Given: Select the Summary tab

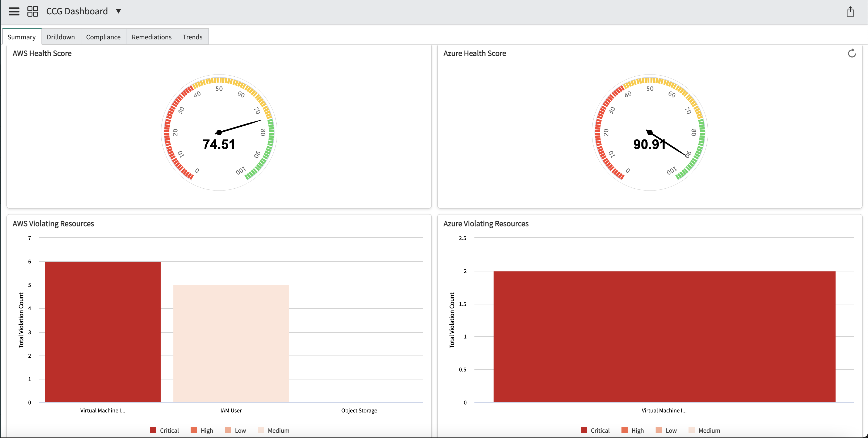Looking at the screenshot, I should (x=22, y=37).
